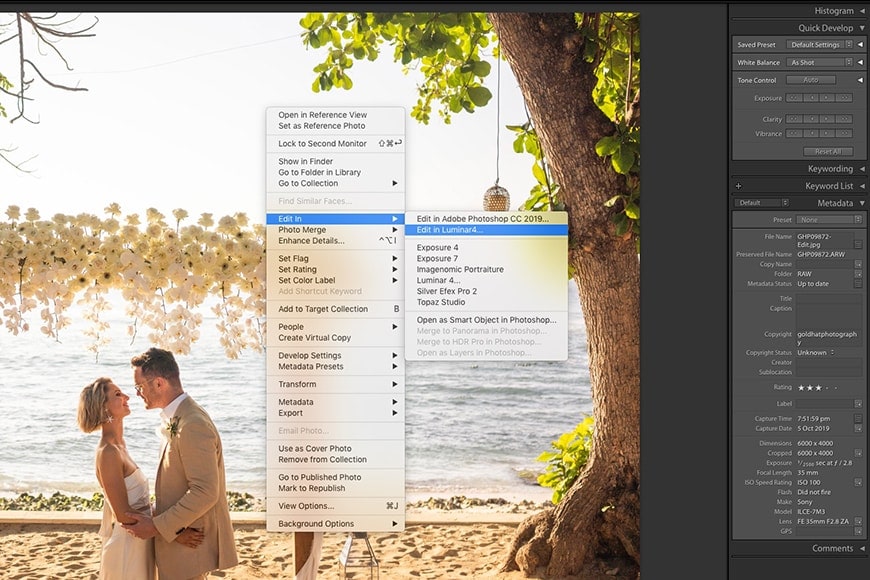The width and height of the screenshot is (870, 580).
Task: Expand the Histogram panel
Action: [x=862, y=11]
